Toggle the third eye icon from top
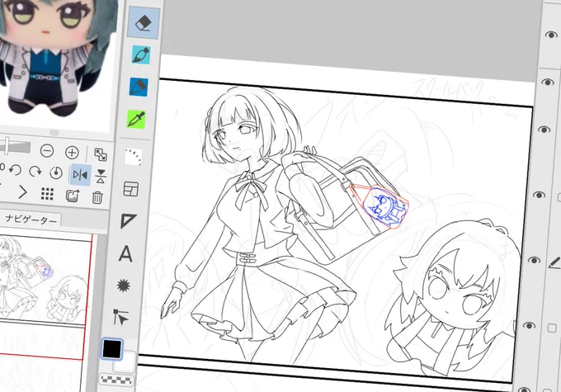 coord(544,130)
